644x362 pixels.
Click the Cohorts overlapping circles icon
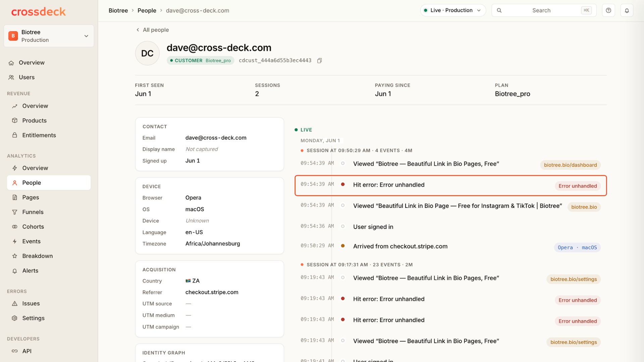tap(15, 227)
